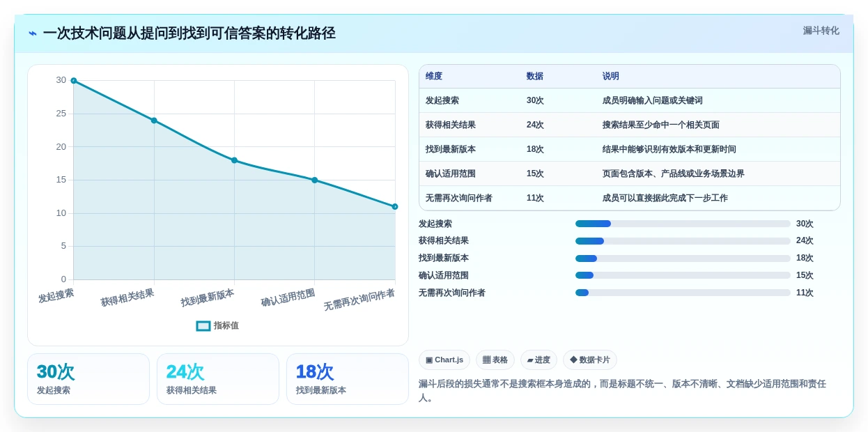The width and height of the screenshot is (868, 432).
Task: Toggle the 指标值 legend swatch
Action: click(x=203, y=325)
